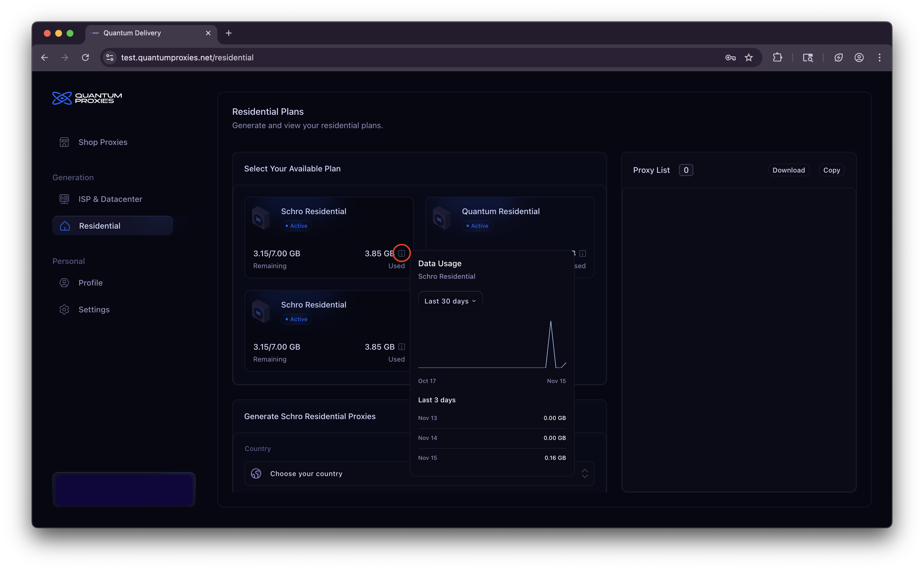Click the Residential house icon in sidebar
This screenshot has height=570, width=924.
point(65,226)
